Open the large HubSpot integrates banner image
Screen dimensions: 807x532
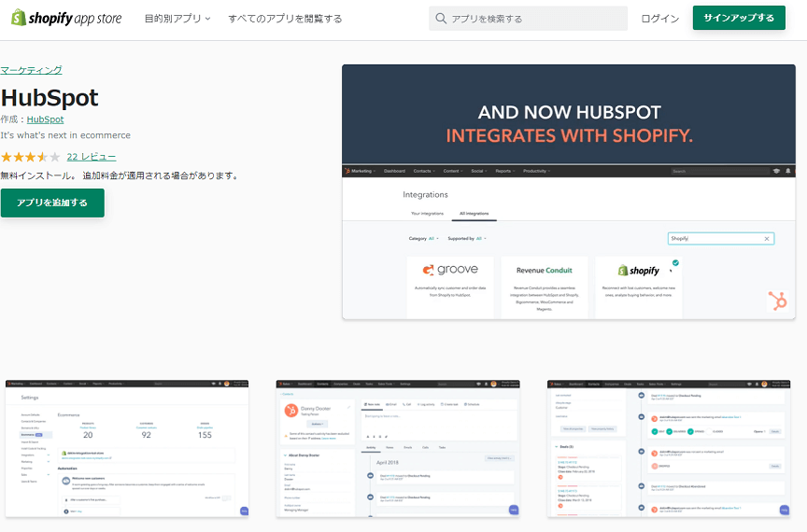569,192
